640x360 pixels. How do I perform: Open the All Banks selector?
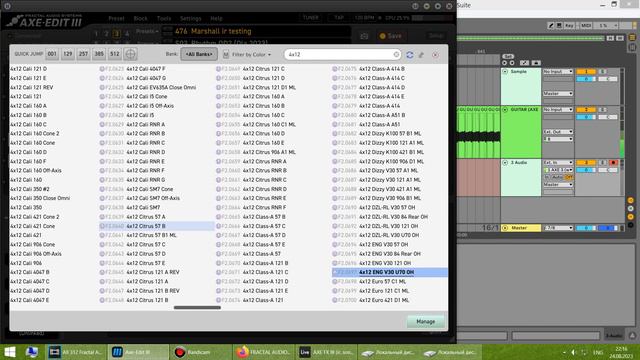coord(199,54)
